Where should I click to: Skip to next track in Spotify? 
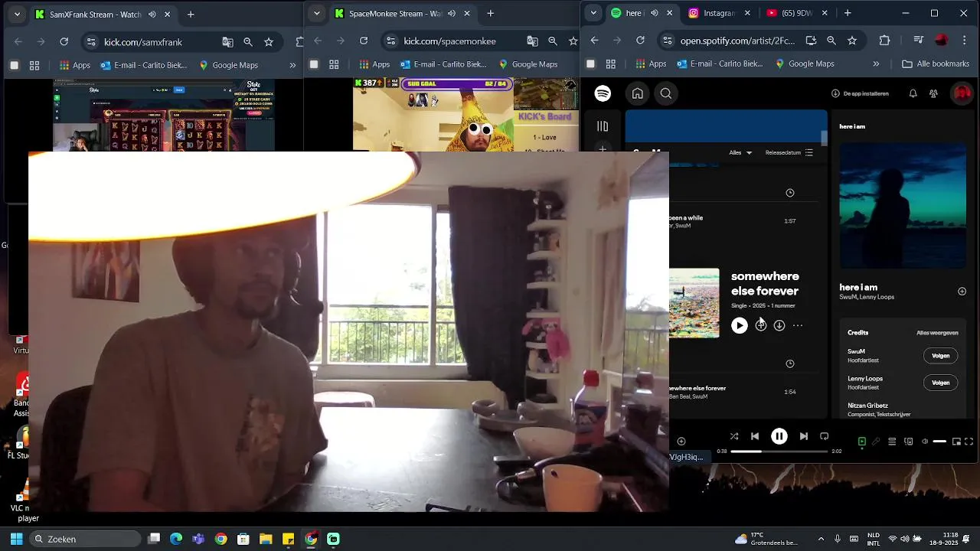click(x=803, y=436)
